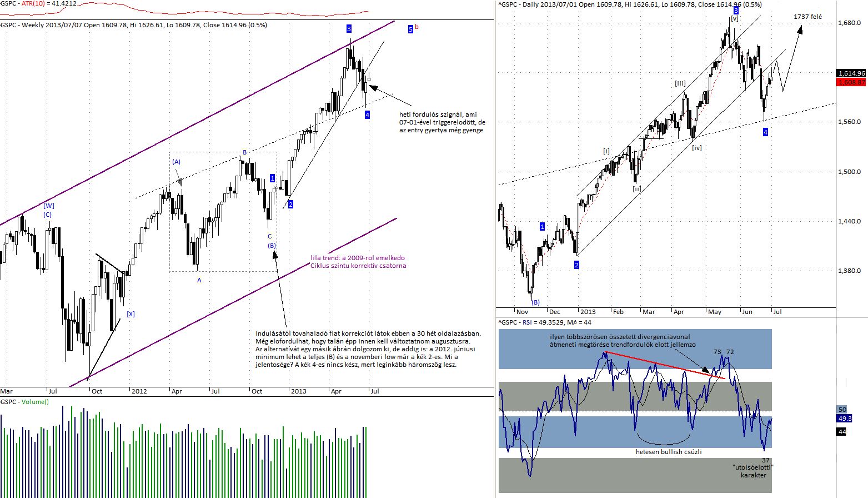Click the [iv] subwave label on daily chart

point(697,148)
